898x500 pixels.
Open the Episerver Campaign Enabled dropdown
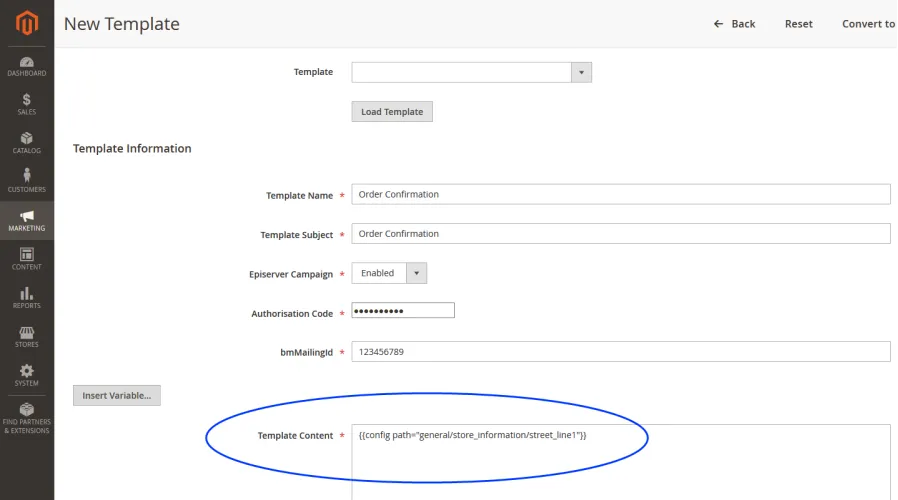click(x=389, y=273)
